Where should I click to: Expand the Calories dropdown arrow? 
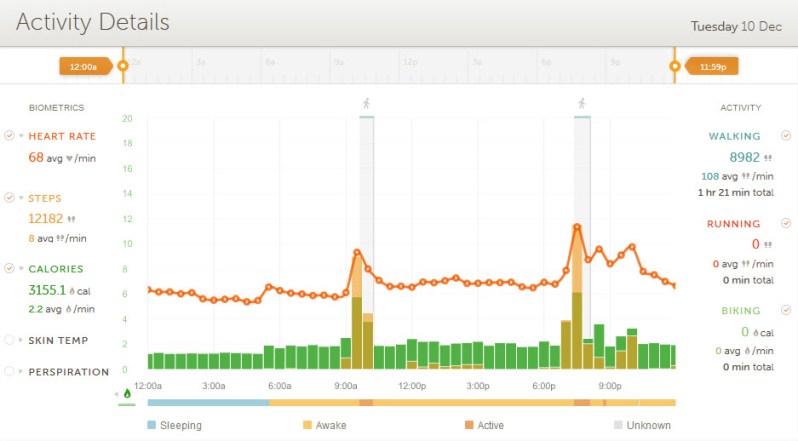(x=21, y=269)
